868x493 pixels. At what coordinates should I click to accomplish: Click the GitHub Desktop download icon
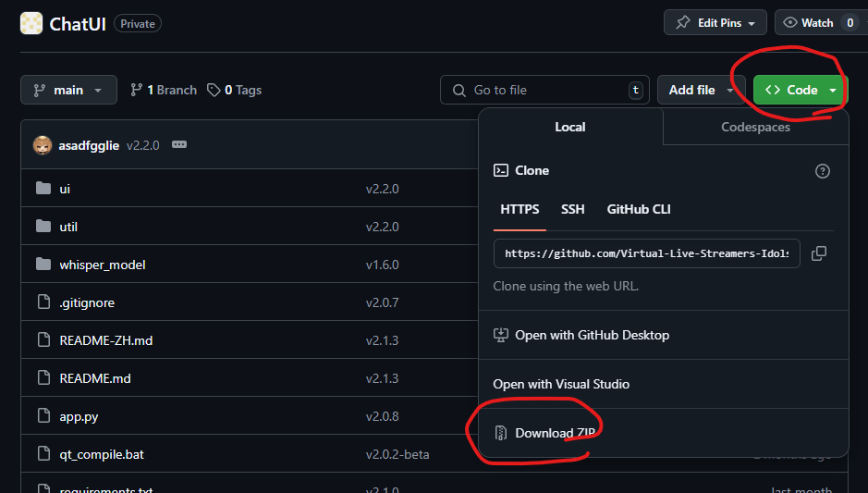[500, 335]
